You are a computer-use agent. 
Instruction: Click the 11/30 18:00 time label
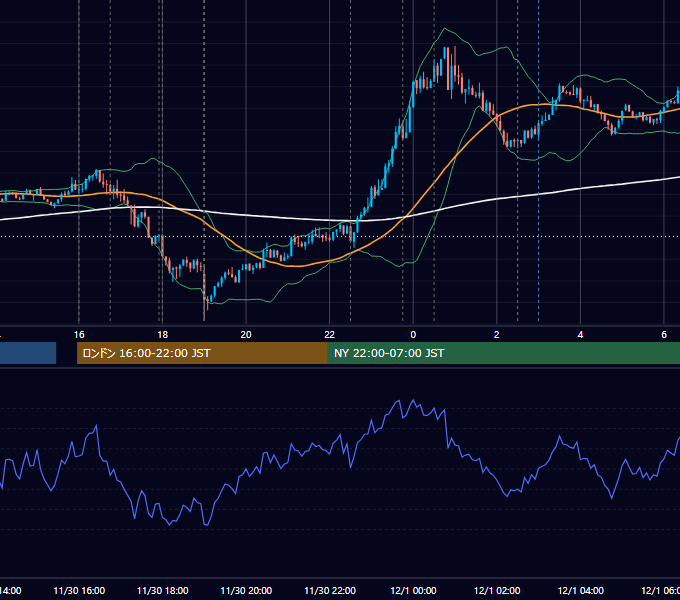coord(163,590)
